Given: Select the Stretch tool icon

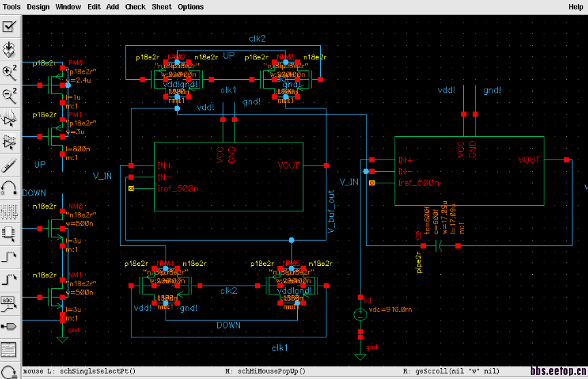Looking at the screenshot, I should pos(10,119).
